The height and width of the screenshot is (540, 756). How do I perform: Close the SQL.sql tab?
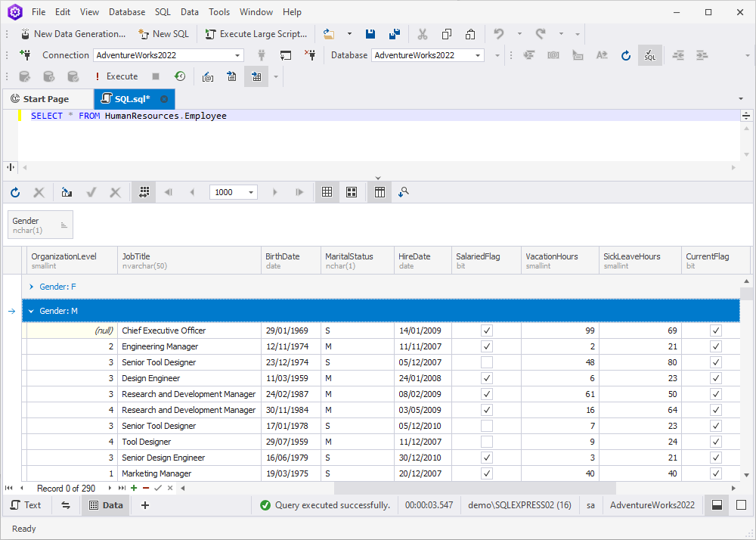tap(164, 99)
